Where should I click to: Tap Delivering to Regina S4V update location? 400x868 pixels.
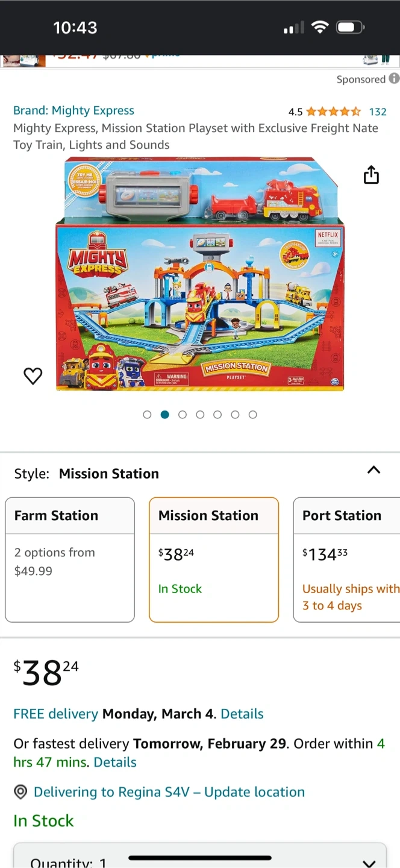(x=169, y=792)
